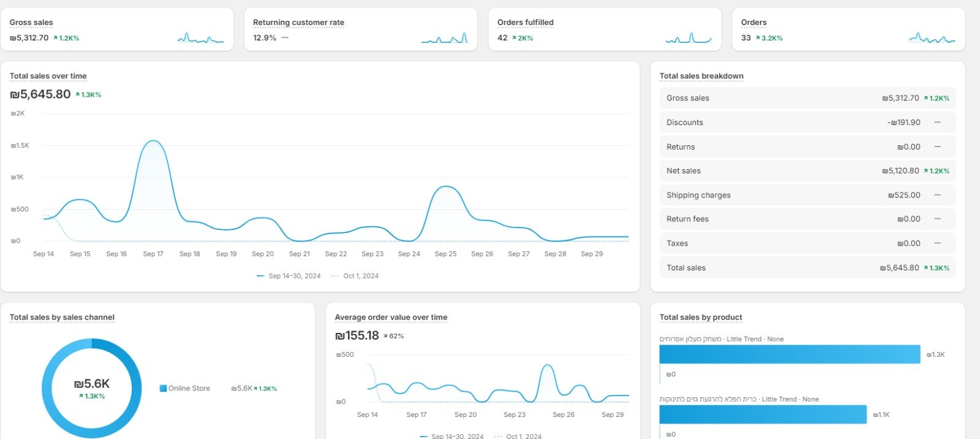This screenshot has width=980, height=439.
Task: Click the 62% down trend indicator
Action: [x=393, y=336]
